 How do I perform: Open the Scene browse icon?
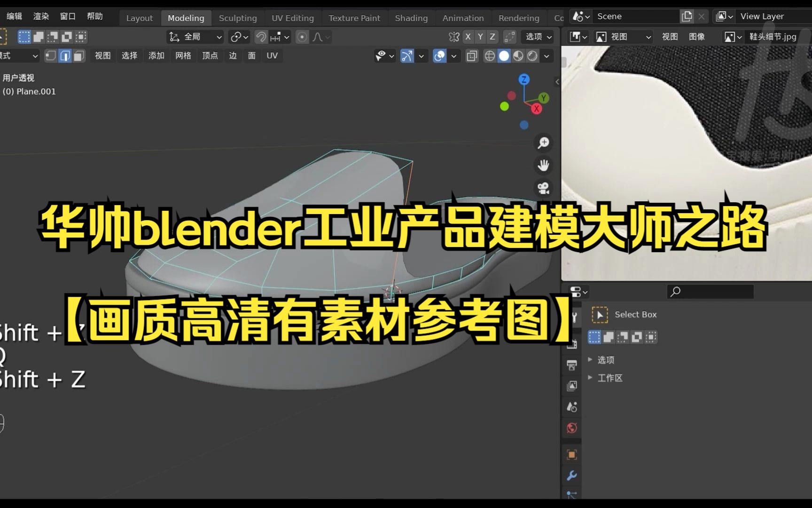(x=581, y=16)
